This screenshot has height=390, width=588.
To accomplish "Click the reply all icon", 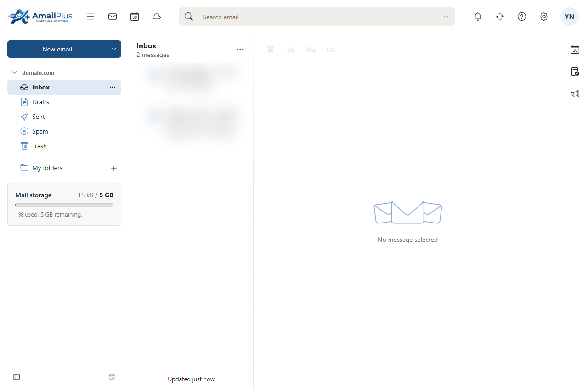I will [x=311, y=50].
